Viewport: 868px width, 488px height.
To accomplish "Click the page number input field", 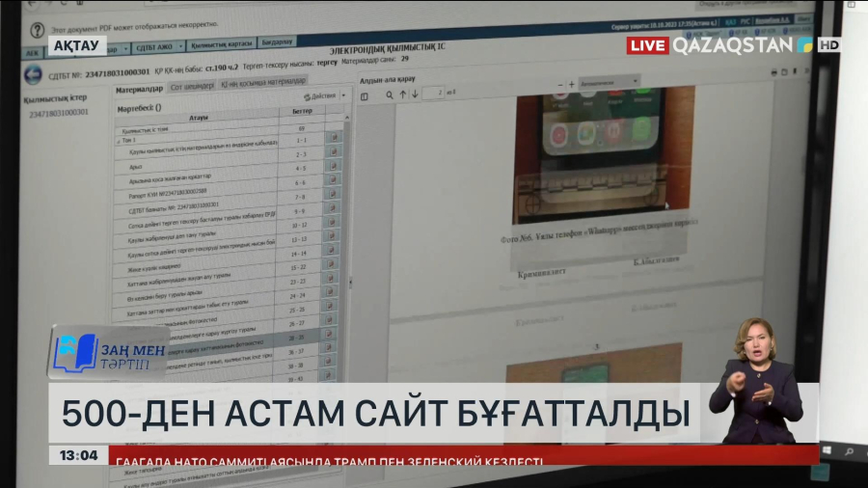I will 433,93.
